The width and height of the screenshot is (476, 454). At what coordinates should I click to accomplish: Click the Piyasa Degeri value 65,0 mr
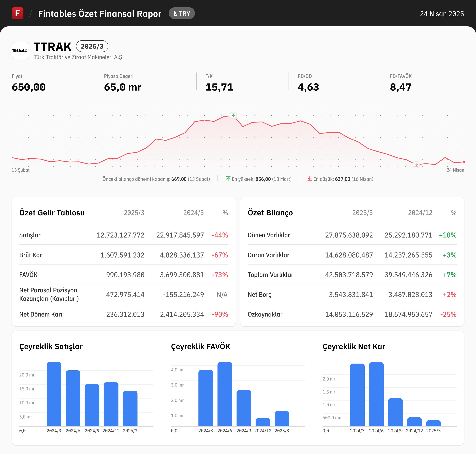tap(122, 87)
